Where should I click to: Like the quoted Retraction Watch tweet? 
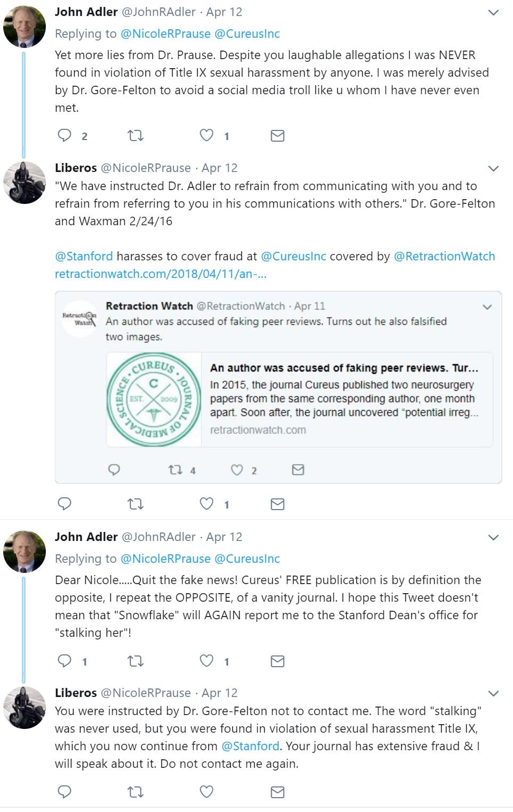[x=237, y=470]
